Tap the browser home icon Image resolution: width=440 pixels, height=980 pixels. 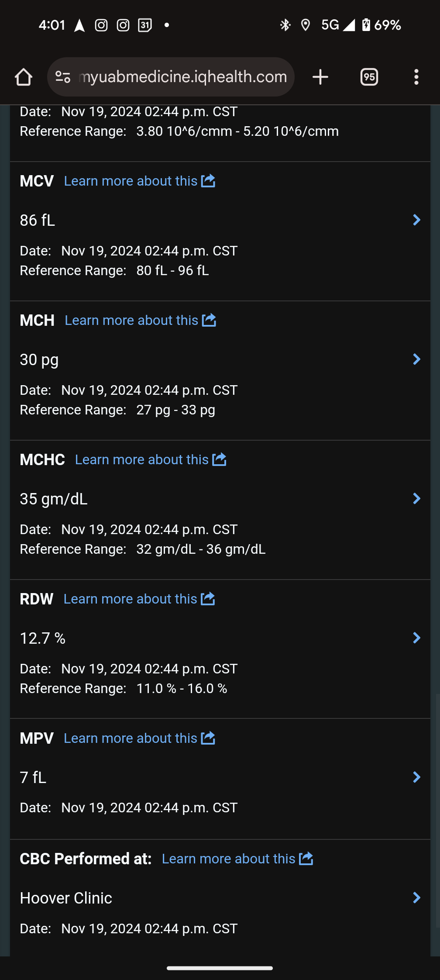(x=24, y=77)
